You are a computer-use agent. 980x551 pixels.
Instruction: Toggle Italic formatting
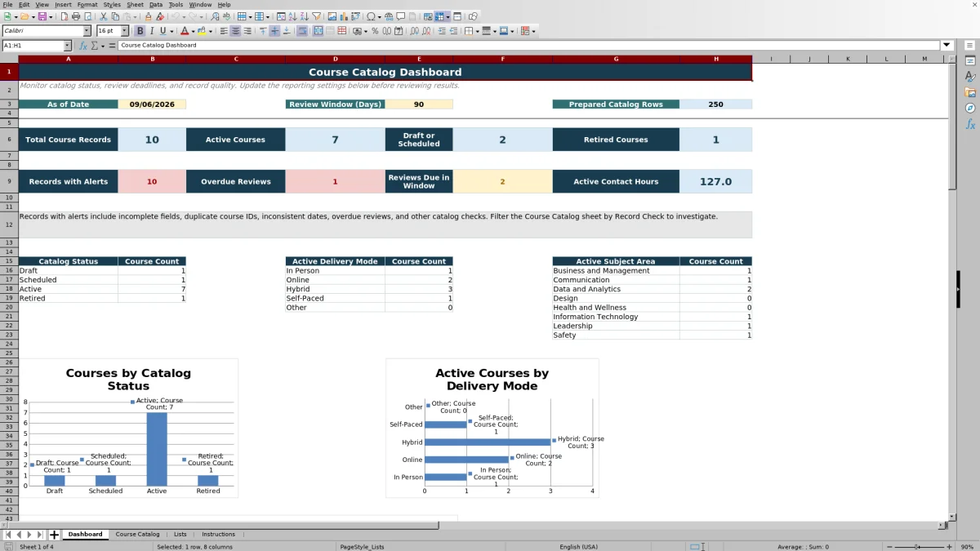tap(152, 31)
